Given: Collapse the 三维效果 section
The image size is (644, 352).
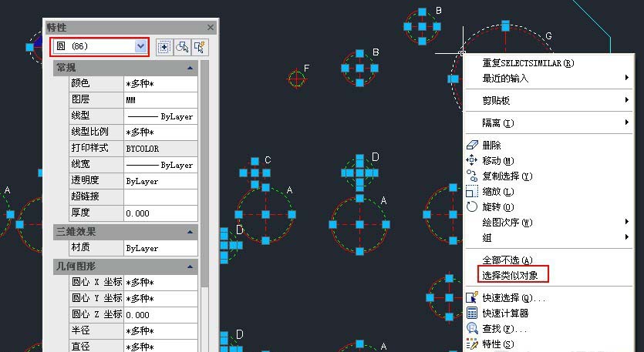Looking at the screenshot, I should [x=190, y=232].
